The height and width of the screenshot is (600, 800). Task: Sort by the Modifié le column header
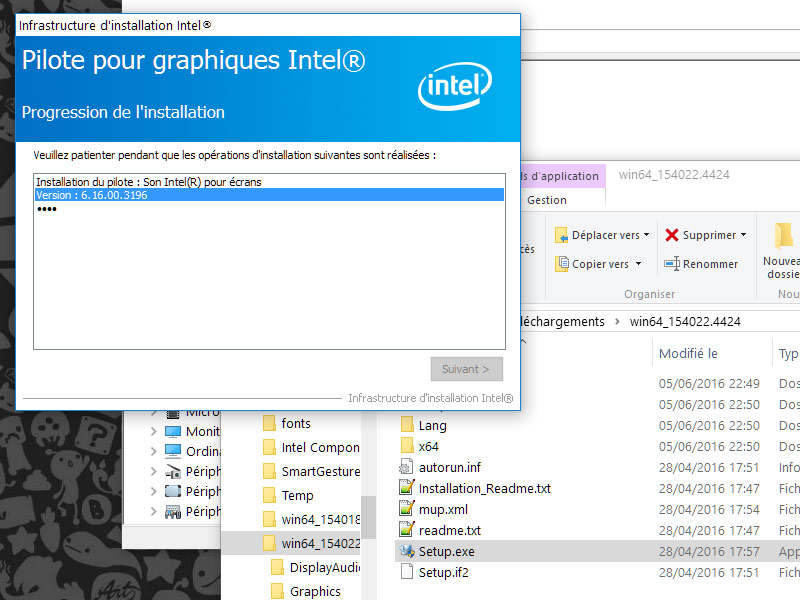pos(688,354)
